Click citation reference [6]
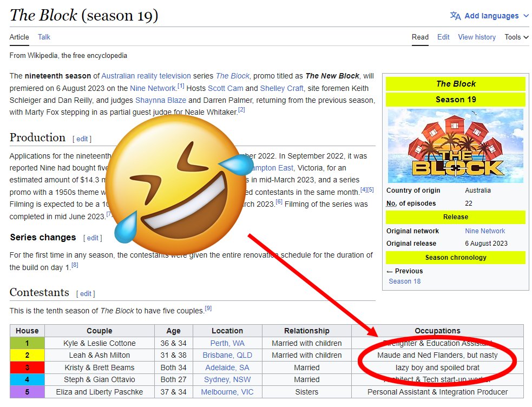 (279, 201)
